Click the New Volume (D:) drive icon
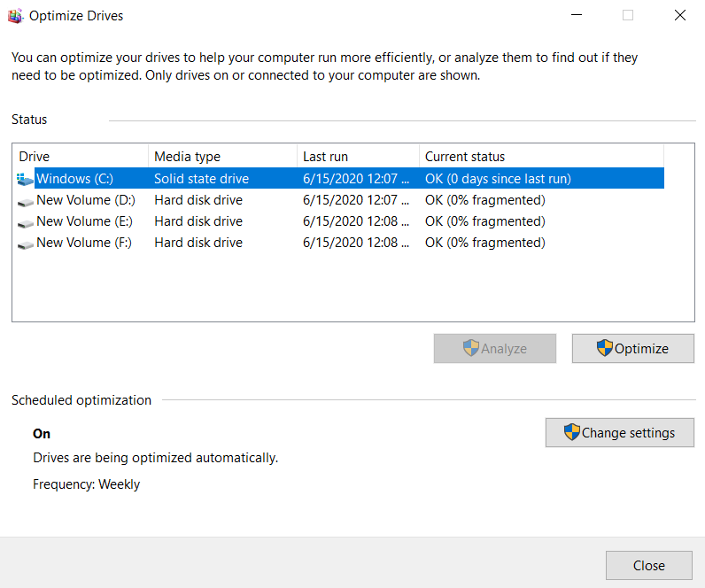The width and height of the screenshot is (705, 588). click(x=25, y=203)
